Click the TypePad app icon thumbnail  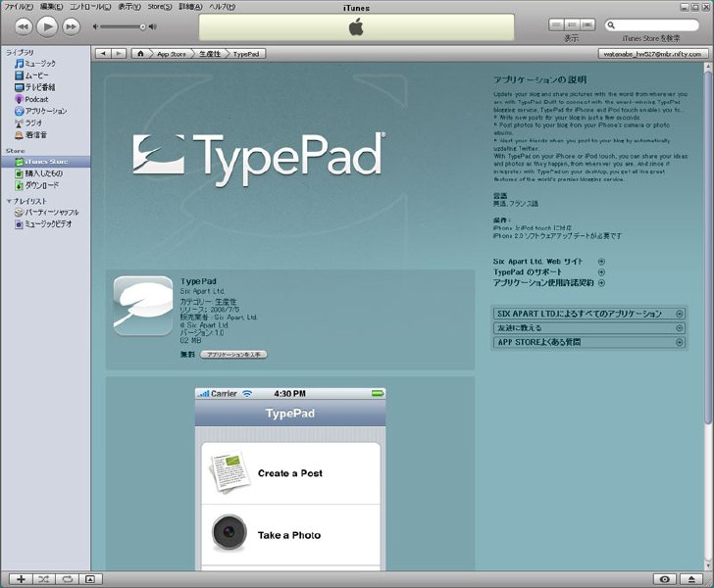point(143,306)
